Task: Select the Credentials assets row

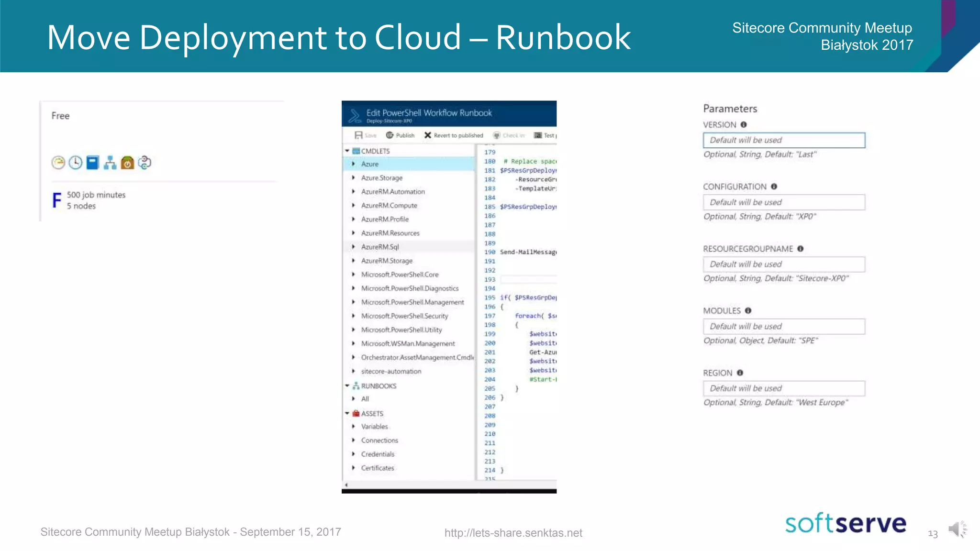Action: pos(409,454)
